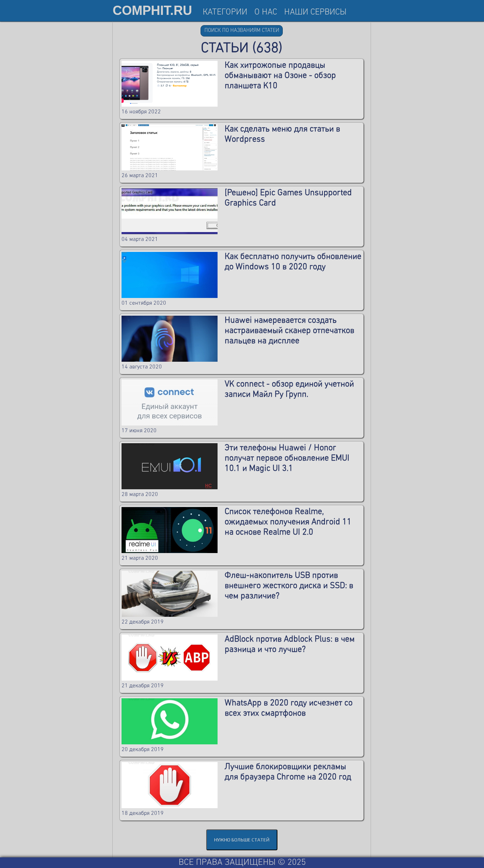Open the VK connect logo thumbnail
484x868 pixels.
click(169, 402)
